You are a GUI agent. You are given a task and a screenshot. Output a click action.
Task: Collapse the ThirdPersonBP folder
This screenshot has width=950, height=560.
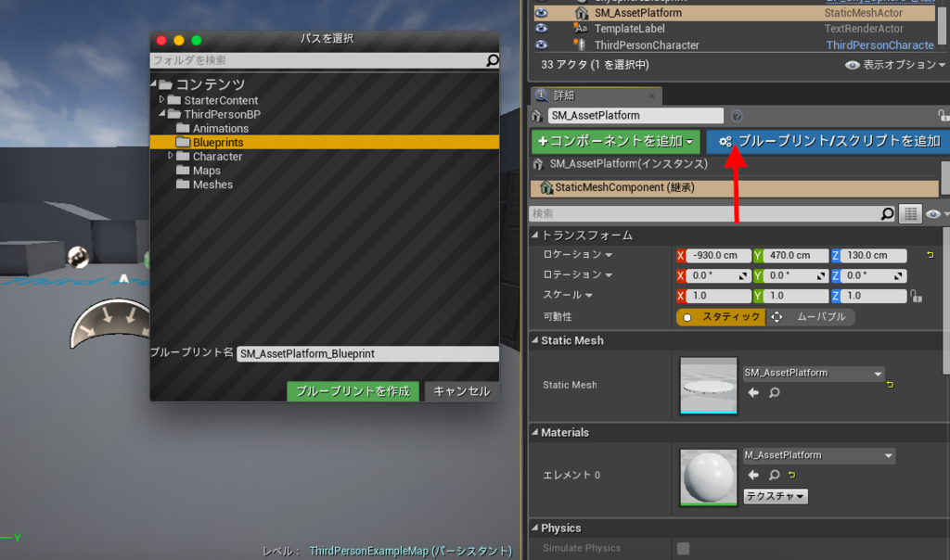point(161,113)
